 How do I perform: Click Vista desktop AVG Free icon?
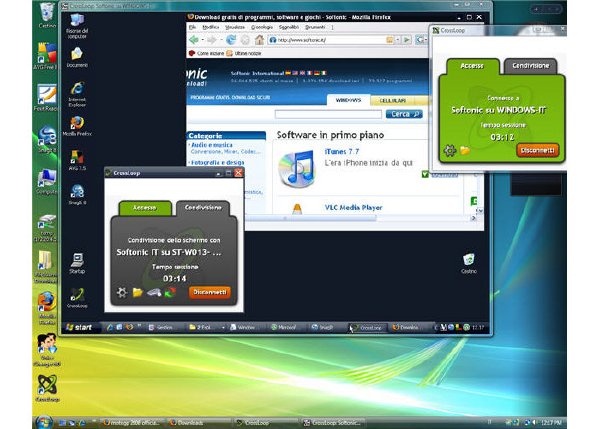click(46, 56)
